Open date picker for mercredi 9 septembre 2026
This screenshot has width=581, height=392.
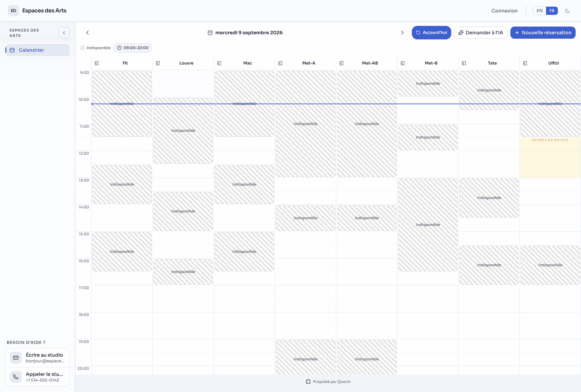245,33
